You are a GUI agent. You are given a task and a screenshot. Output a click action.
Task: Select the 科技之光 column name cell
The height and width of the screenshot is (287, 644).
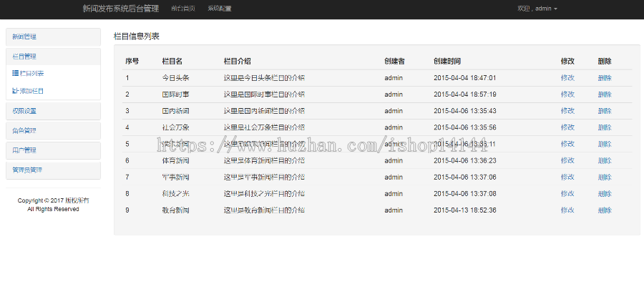176,193
